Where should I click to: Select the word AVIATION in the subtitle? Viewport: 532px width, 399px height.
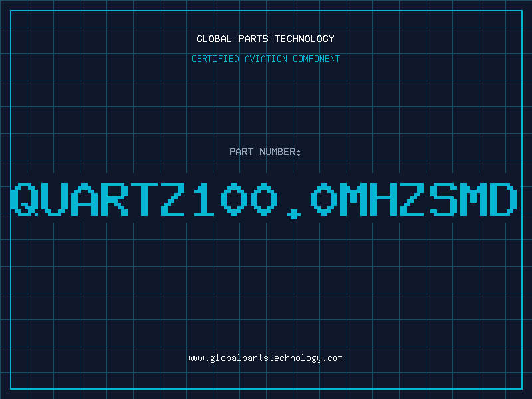pos(266,59)
